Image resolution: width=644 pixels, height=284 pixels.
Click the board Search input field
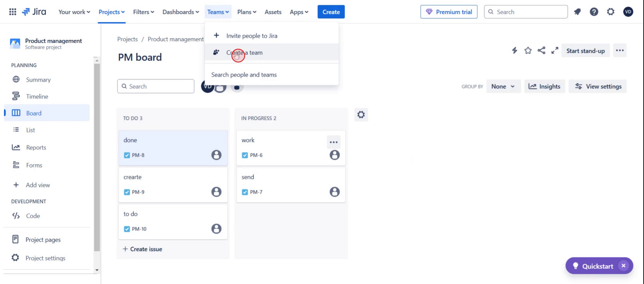click(156, 86)
